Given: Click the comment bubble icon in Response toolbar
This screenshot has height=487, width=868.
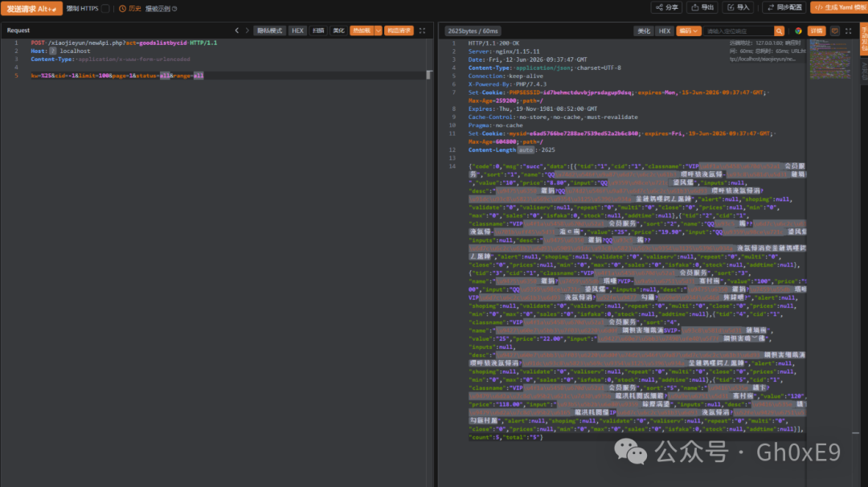Looking at the screenshot, I should tap(835, 31).
